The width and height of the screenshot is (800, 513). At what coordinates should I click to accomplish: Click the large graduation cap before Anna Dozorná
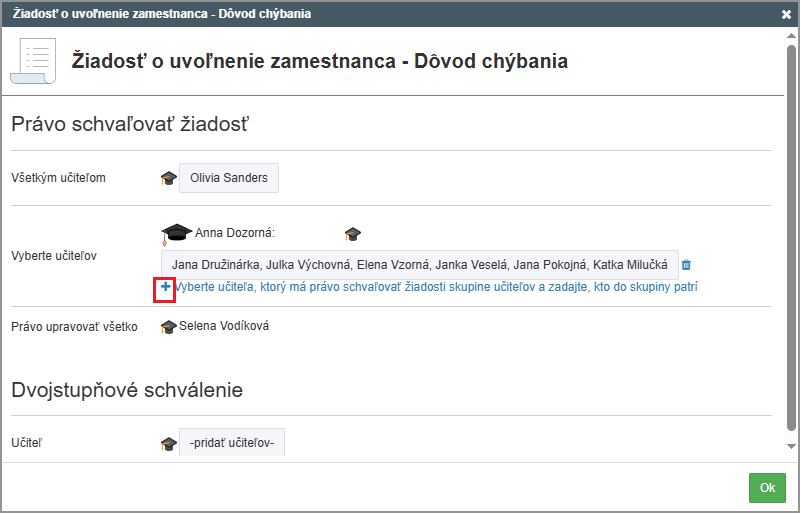176,234
